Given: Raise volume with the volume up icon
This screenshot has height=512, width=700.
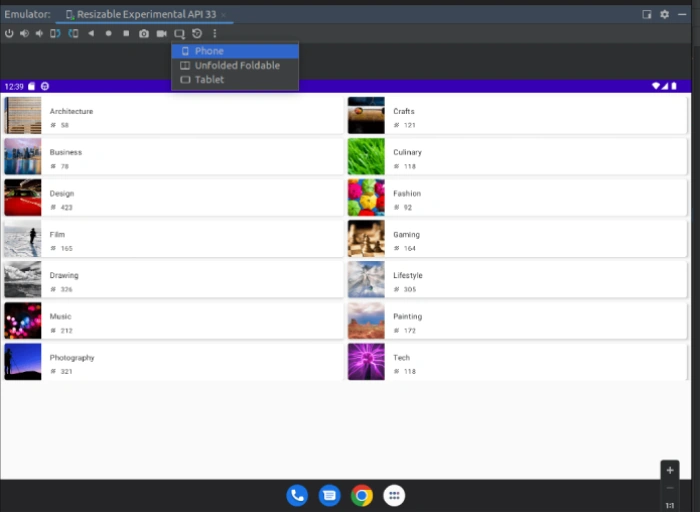Looking at the screenshot, I should pos(24,33).
